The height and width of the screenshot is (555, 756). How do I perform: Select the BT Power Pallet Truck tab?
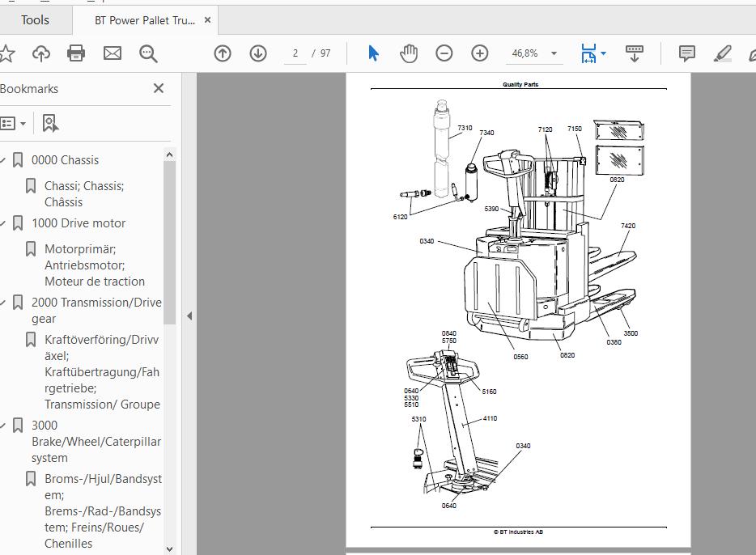click(x=145, y=20)
